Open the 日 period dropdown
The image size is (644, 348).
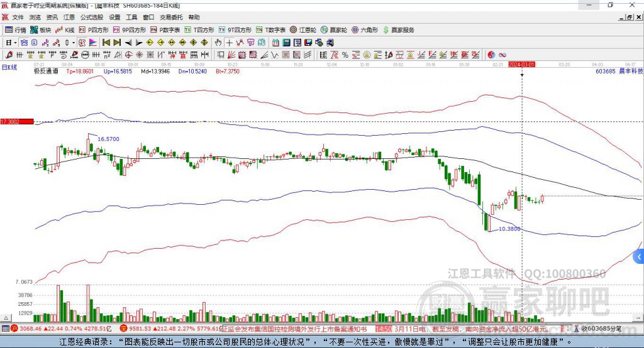click(11, 43)
